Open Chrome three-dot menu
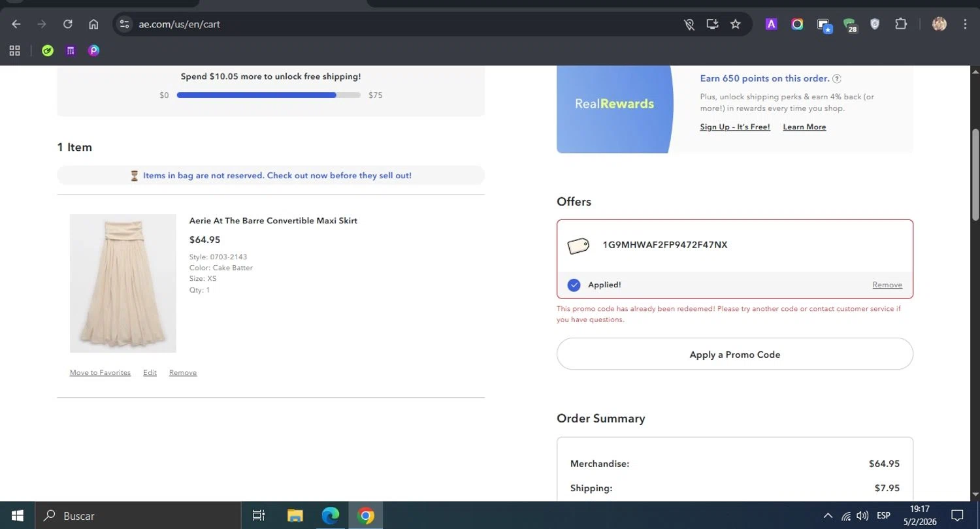The height and width of the screenshot is (529, 980). tap(965, 24)
